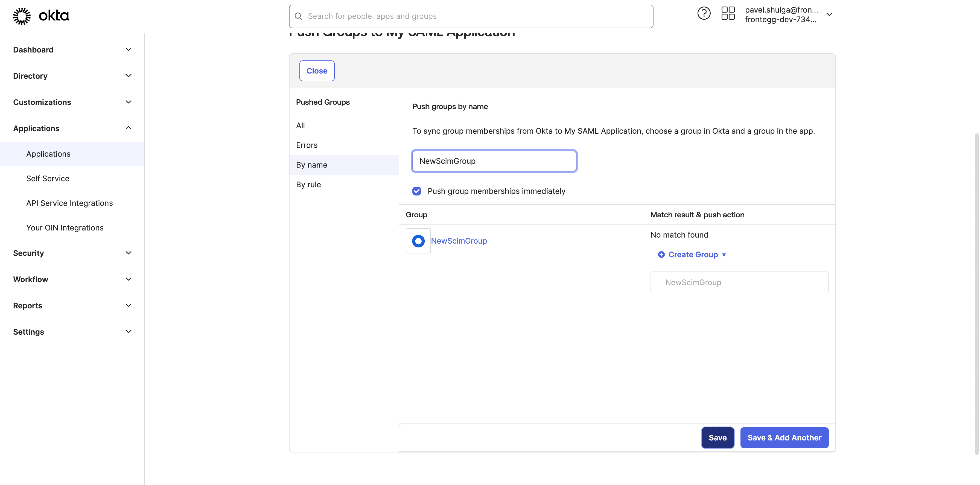Expand the Settings section chevron
This screenshot has height=485, width=980.
(129, 332)
